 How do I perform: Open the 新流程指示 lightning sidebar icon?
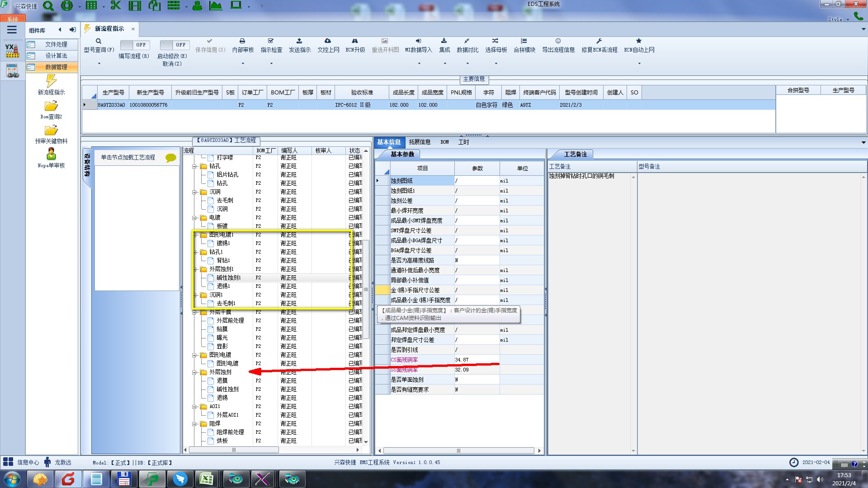51,81
